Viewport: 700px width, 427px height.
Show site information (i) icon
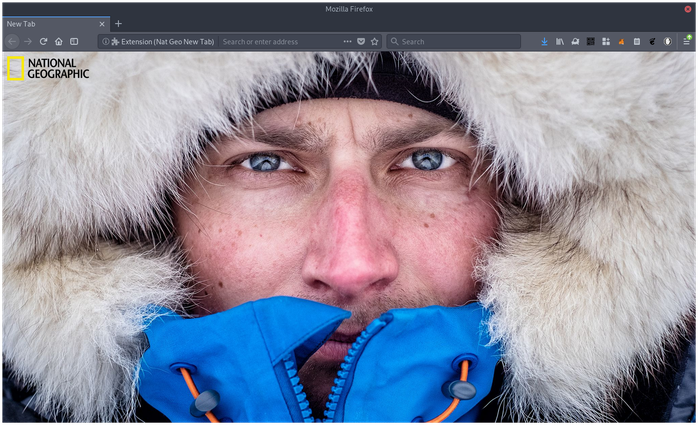pyautogui.click(x=105, y=42)
